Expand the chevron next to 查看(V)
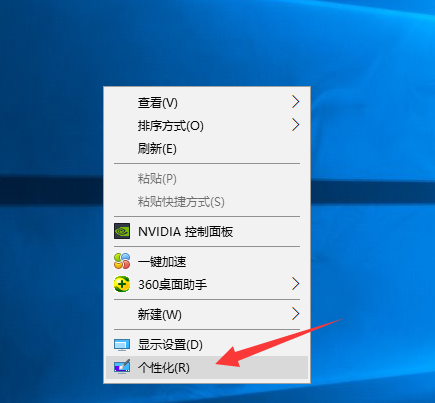 296,102
